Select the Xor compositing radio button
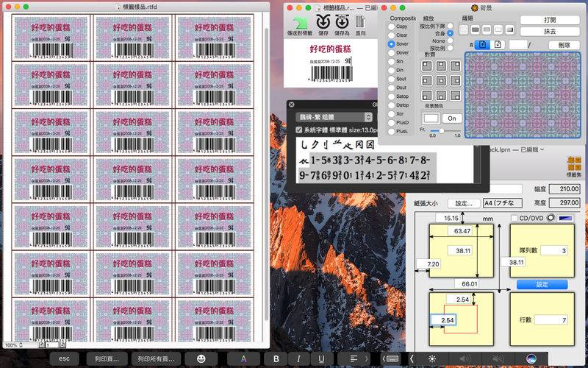The image size is (588, 368). tap(392, 114)
